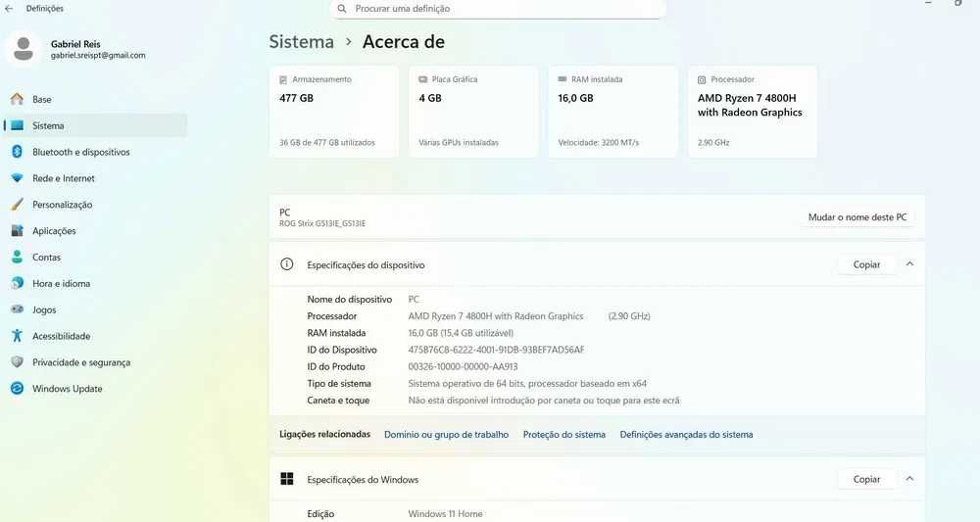Open the RAM instalada 16,0 GB card
This screenshot has height=522, width=980.
[613, 112]
